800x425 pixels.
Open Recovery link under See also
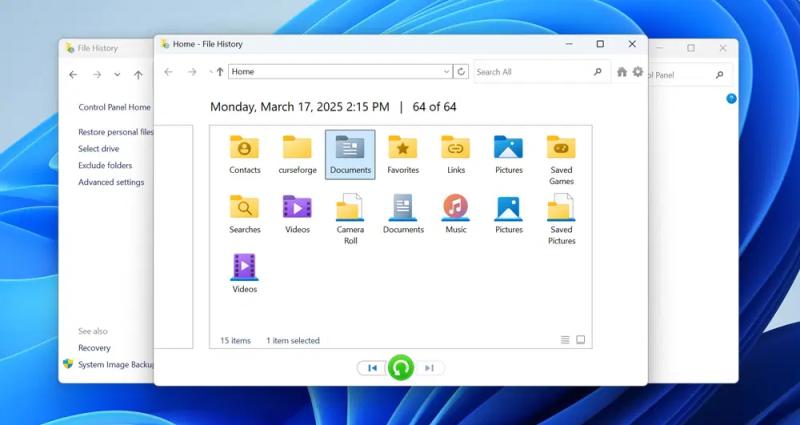pos(94,348)
